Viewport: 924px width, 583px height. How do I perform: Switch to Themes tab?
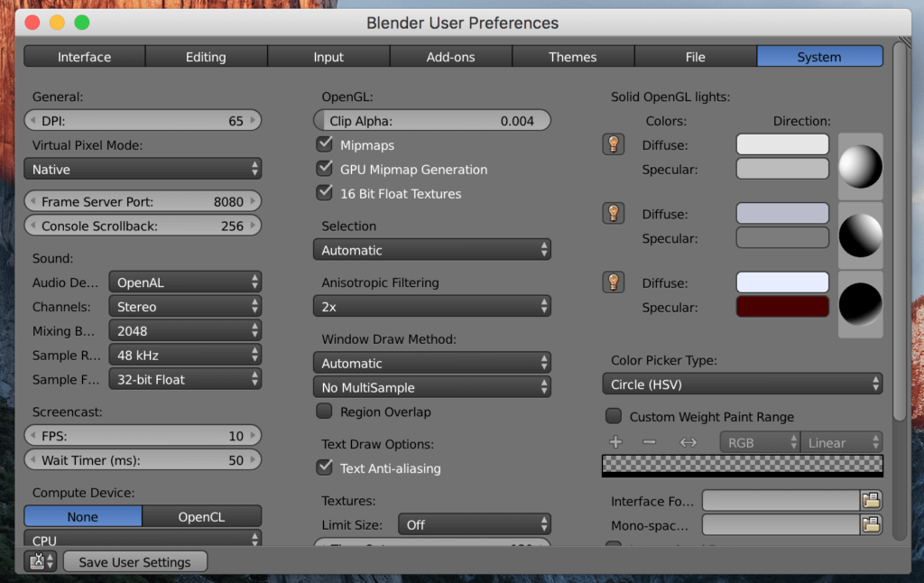pos(573,57)
